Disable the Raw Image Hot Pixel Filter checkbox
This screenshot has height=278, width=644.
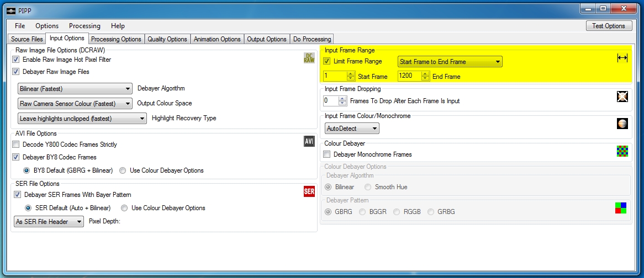click(16, 60)
